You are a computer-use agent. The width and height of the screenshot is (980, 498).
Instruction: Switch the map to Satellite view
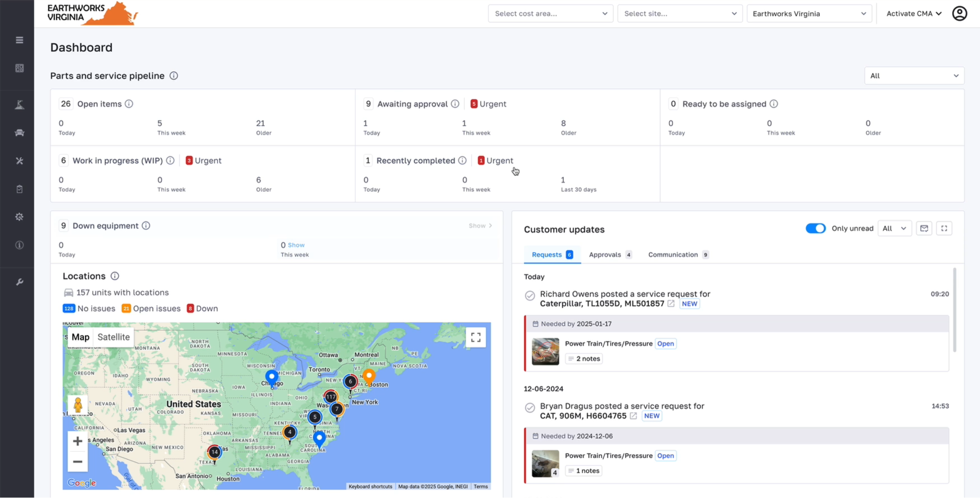pos(113,337)
